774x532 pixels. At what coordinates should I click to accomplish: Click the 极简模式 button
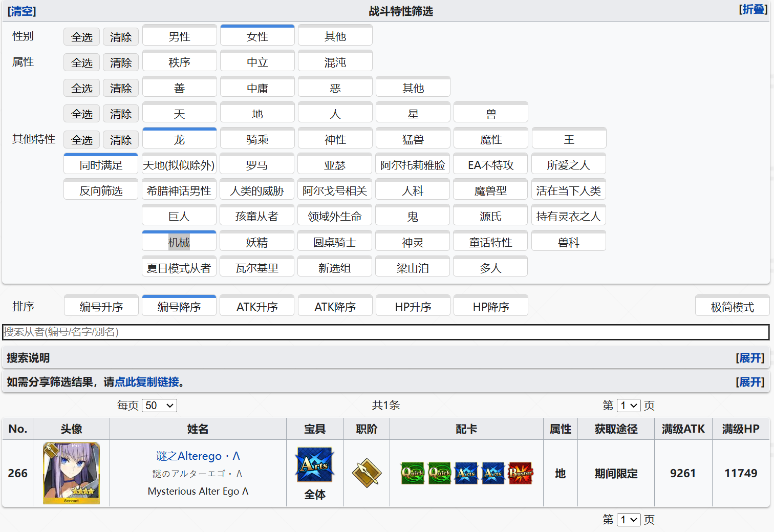(732, 306)
